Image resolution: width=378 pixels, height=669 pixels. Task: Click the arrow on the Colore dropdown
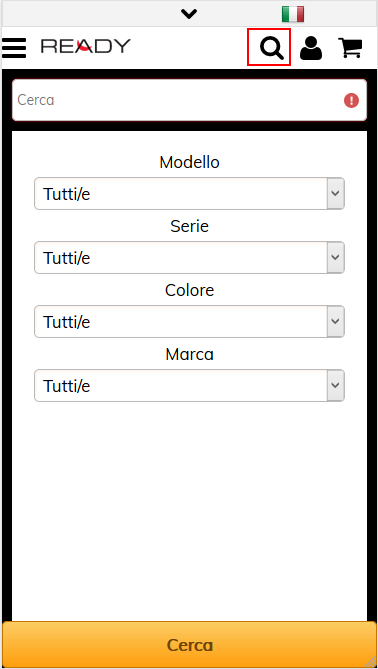pyautogui.click(x=336, y=321)
